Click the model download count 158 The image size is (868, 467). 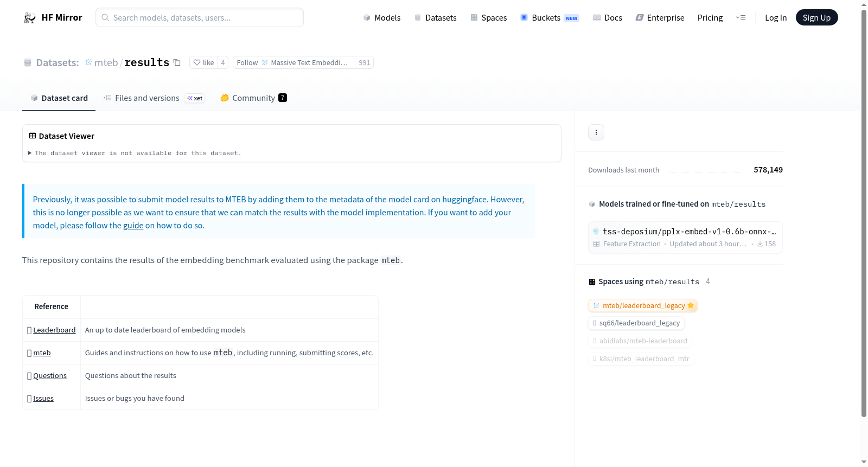767,244
